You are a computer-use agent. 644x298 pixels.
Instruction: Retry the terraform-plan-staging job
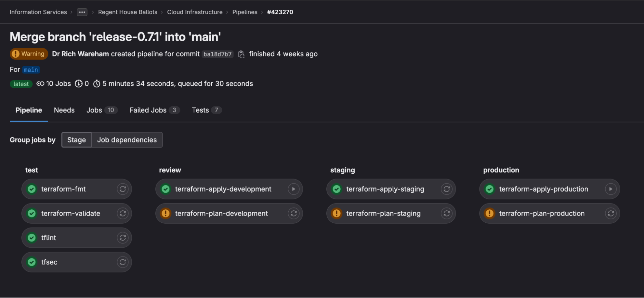tap(446, 213)
